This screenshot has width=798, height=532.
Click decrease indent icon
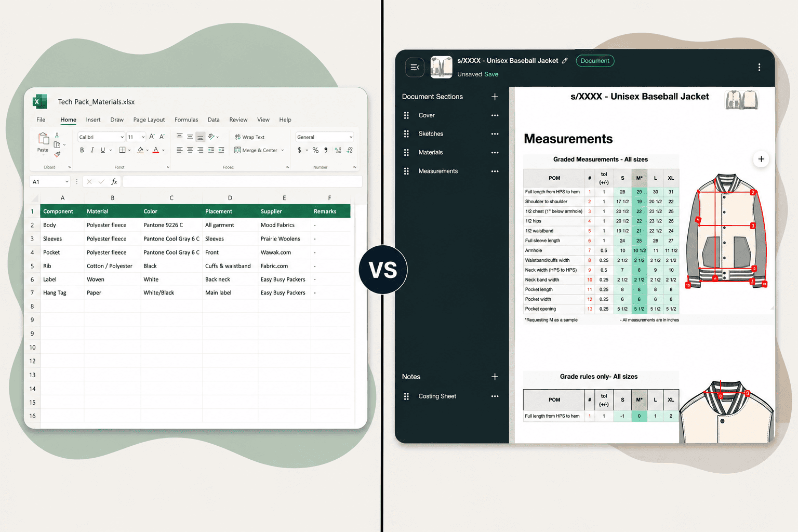(211, 150)
